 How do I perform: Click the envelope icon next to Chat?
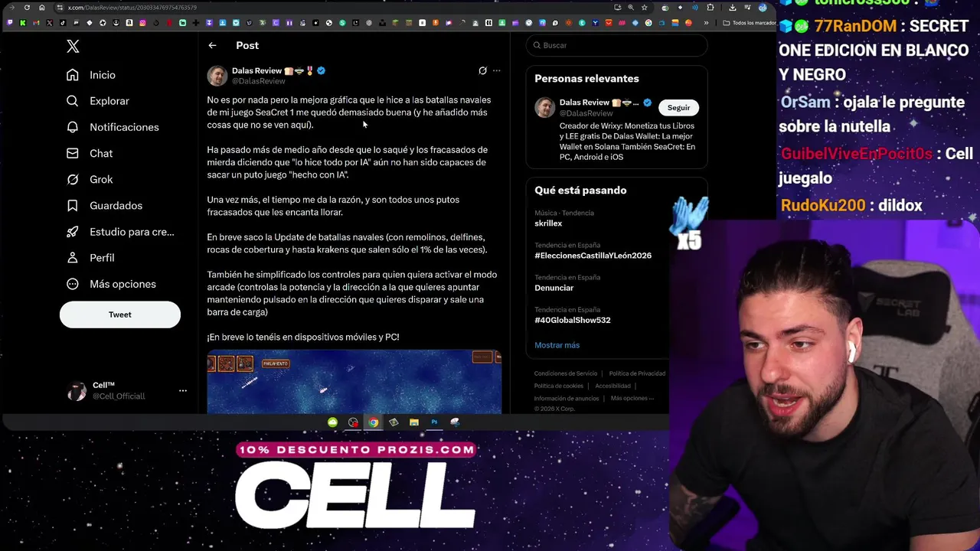click(x=72, y=153)
